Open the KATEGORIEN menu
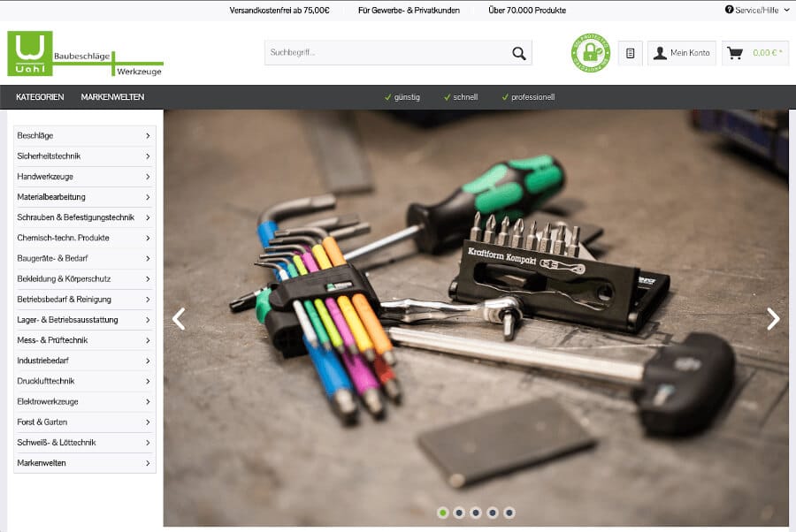796x532 pixels. (x=40, y=97)
